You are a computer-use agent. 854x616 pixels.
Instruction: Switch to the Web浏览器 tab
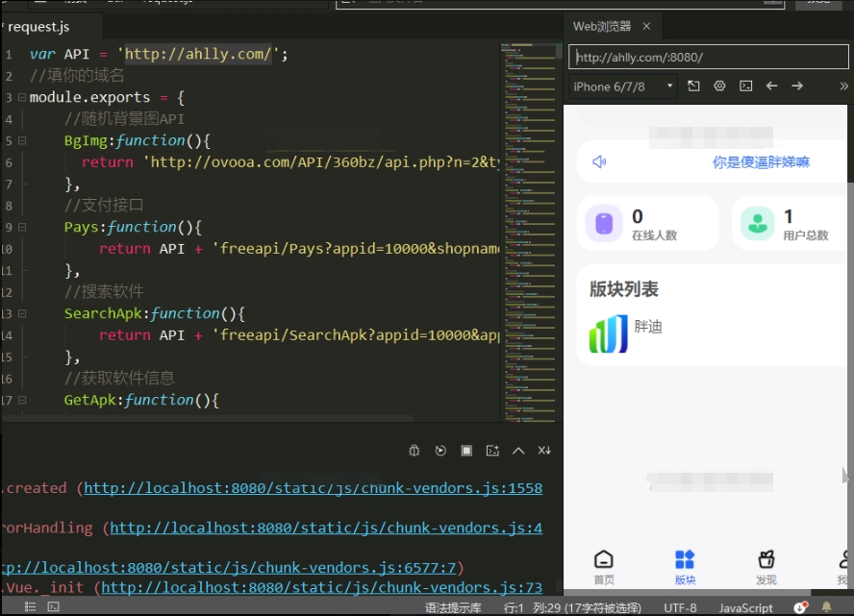602,26
